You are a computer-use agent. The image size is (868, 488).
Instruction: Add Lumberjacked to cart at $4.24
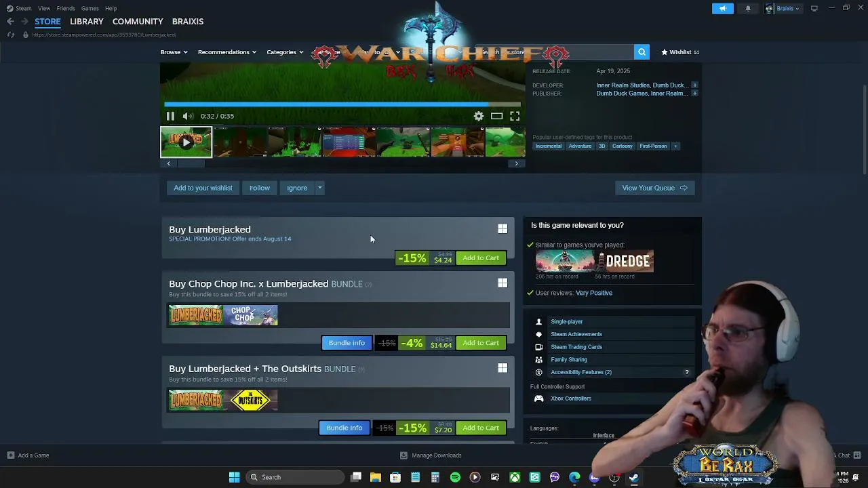pyautogui.click(x=481, y=258)
